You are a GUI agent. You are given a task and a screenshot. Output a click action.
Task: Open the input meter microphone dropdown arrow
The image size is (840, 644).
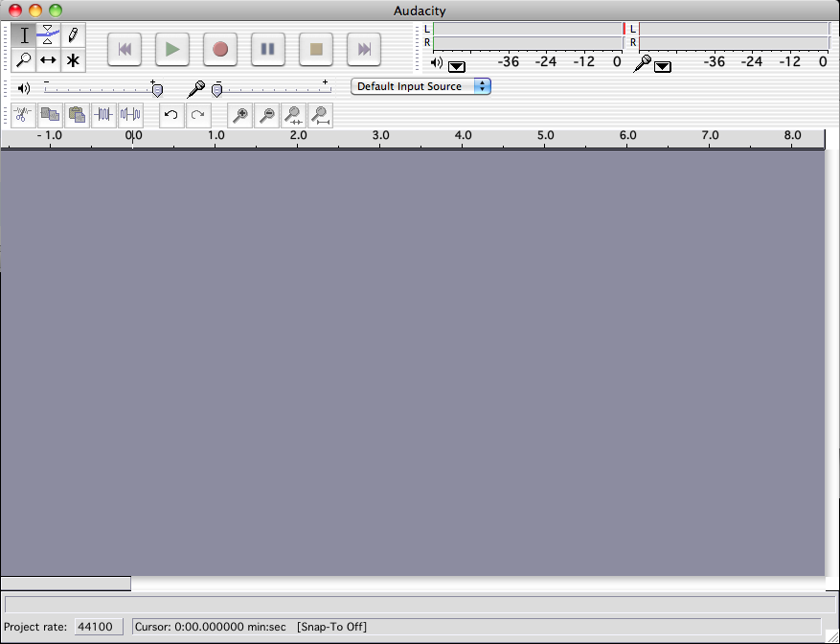(662, 66)
